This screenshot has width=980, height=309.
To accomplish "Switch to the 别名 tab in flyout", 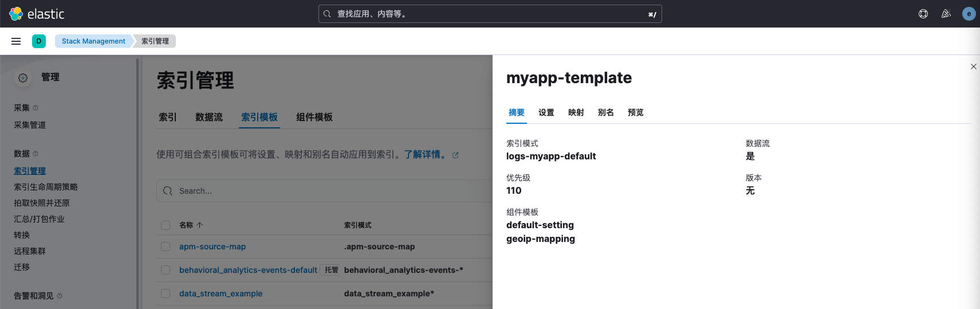I will click(606, 112).
